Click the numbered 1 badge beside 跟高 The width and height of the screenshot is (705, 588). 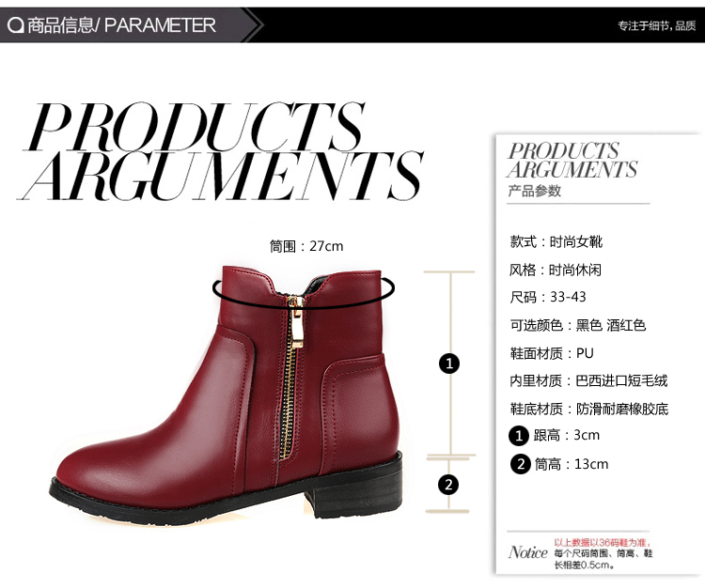point(519,436)
